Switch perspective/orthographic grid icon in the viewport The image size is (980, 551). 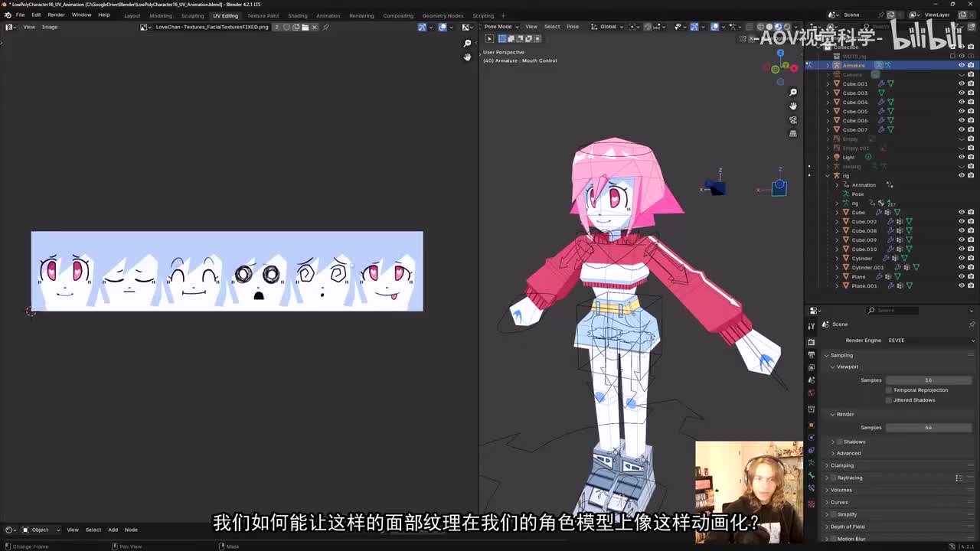click(793, 133)
